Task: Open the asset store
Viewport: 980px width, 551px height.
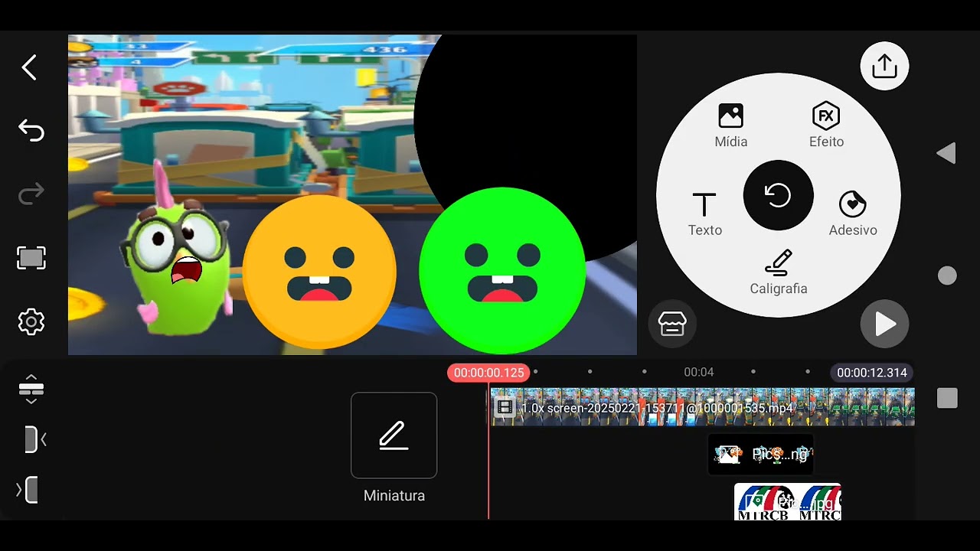Action: (x=672, y=324)
